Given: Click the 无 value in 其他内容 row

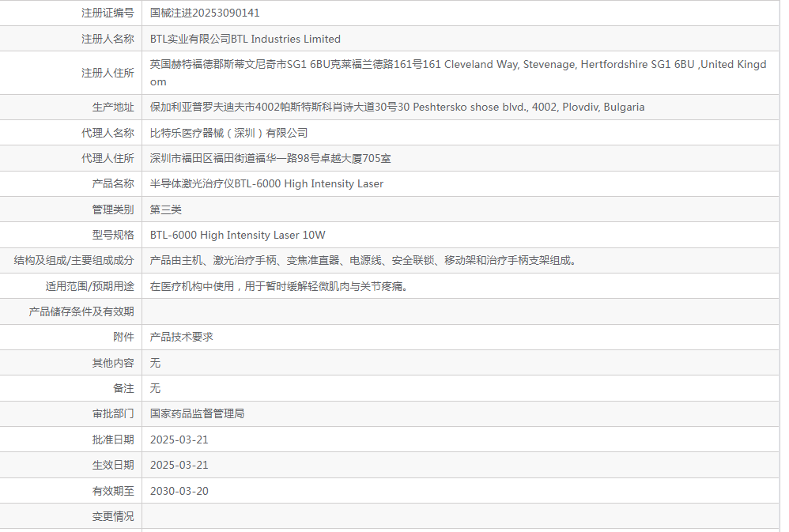Looking at the screenshot, I should 155,363.
